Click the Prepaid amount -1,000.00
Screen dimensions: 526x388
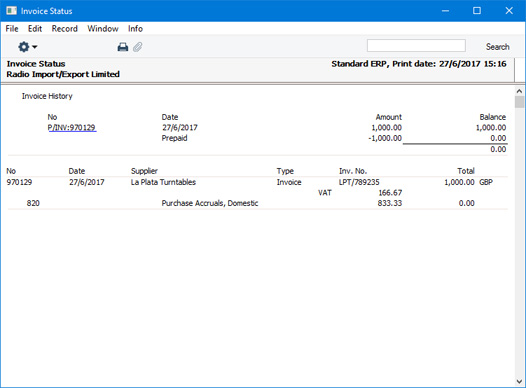[385, 138]
